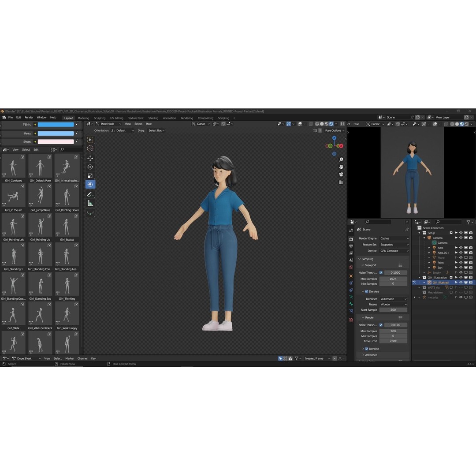
Task: Open the Pose Mode dropdown
Action: tap(108, 124)
